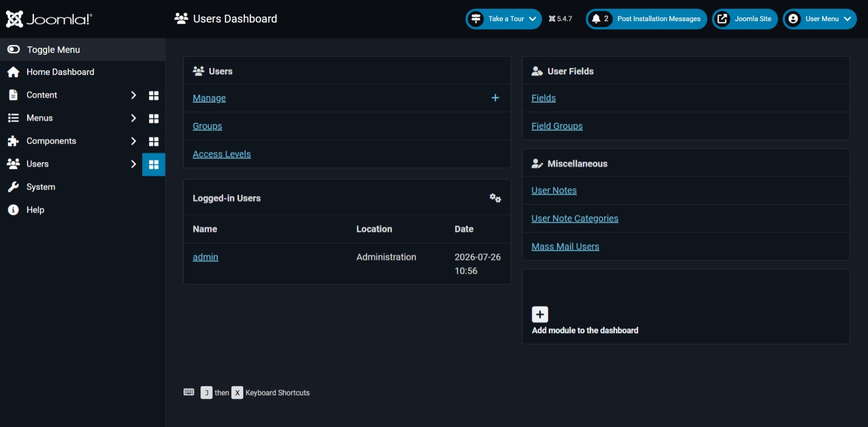Toggle the sidebar menu
The height and width of the screenshot is (427, 868).
[x=83, y=50]
